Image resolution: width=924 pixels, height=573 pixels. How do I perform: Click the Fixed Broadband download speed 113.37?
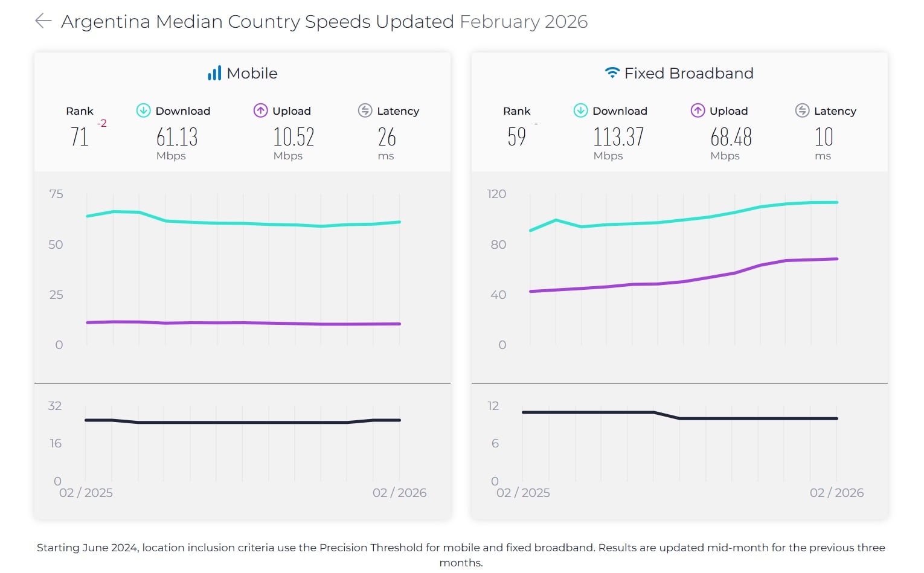point(618,137)
